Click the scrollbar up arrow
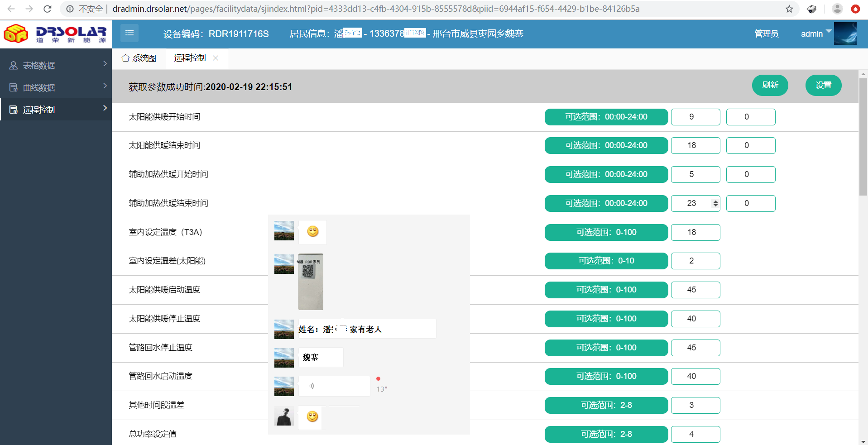Viewport: 868px width, 445px height. (x=863, y=73)
